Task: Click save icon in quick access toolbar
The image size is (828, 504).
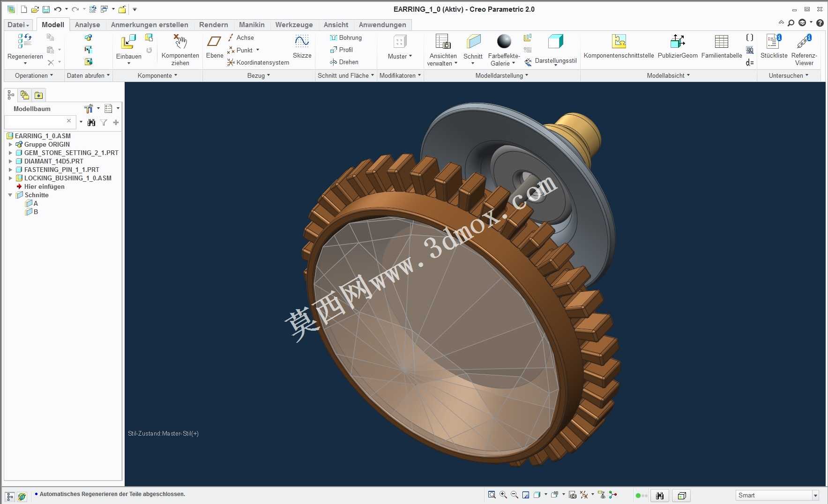Action: tap(46, 9)
